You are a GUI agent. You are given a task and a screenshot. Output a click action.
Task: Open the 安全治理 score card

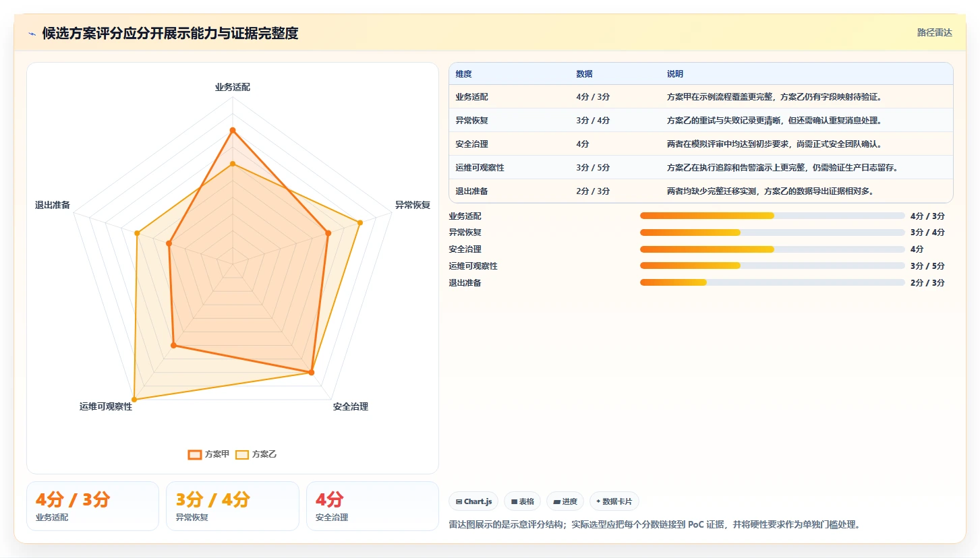click(x=372, y=506)
